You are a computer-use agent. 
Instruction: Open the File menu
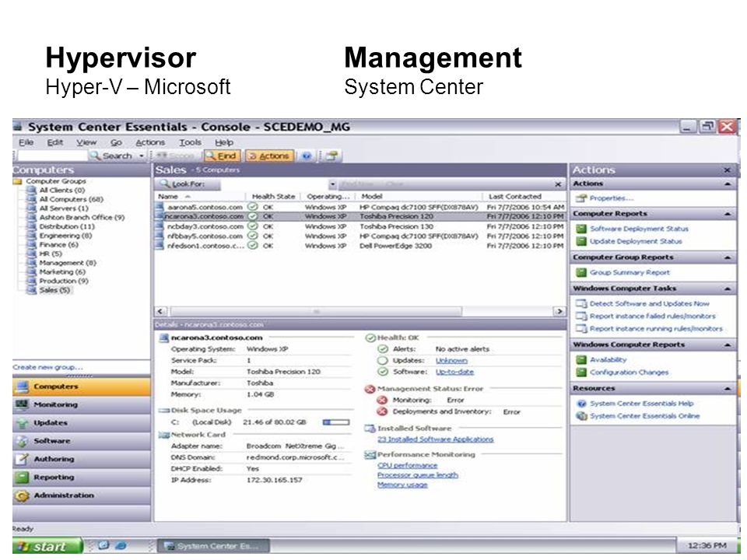(26, 142)
